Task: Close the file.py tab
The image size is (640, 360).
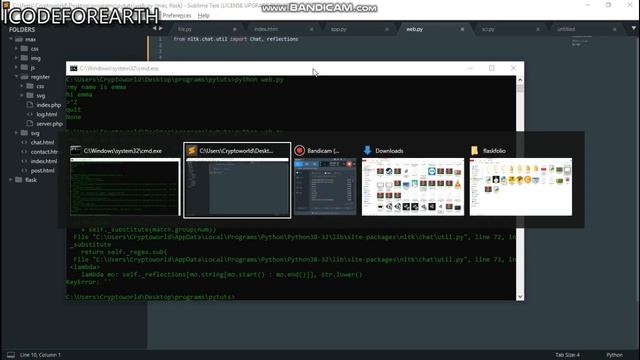Action: [234, 29]
